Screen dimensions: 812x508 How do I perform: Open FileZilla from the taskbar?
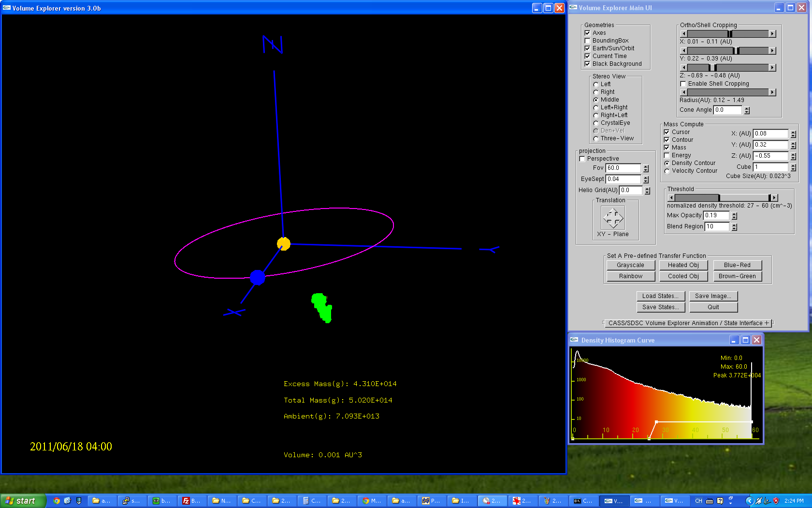tap(191, 501)
